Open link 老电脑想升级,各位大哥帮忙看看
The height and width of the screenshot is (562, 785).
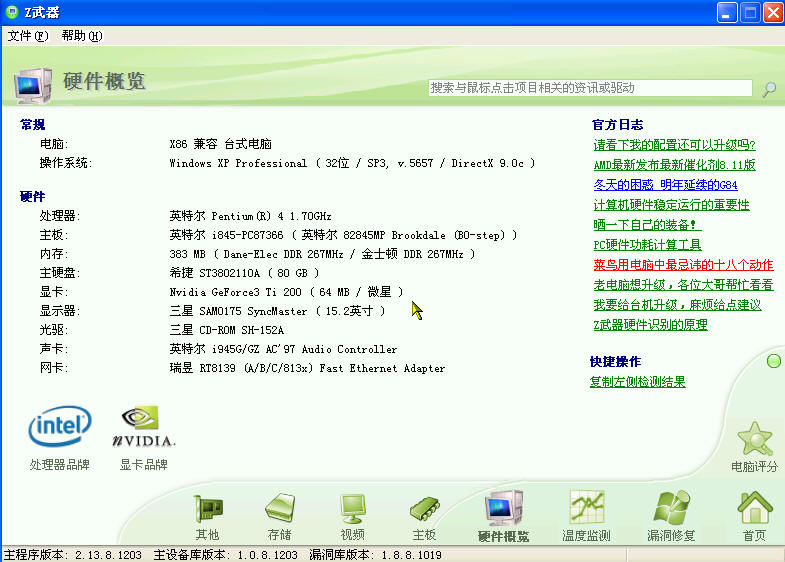[683, 285]
